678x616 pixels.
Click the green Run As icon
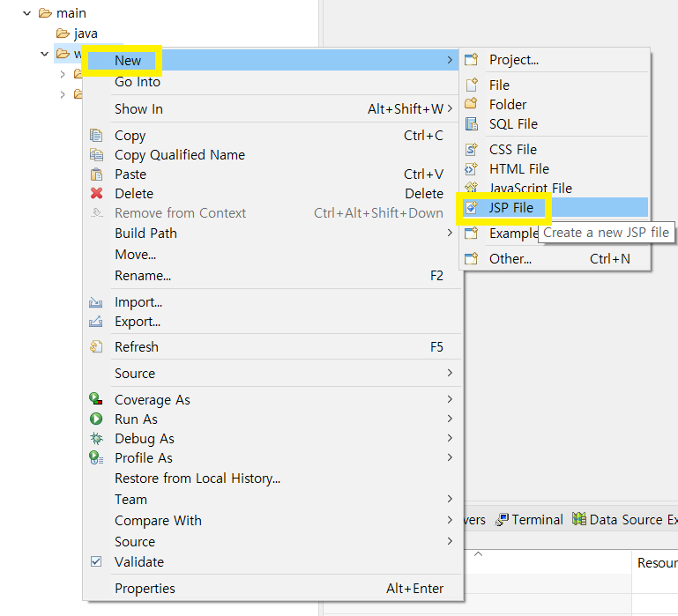96,419
